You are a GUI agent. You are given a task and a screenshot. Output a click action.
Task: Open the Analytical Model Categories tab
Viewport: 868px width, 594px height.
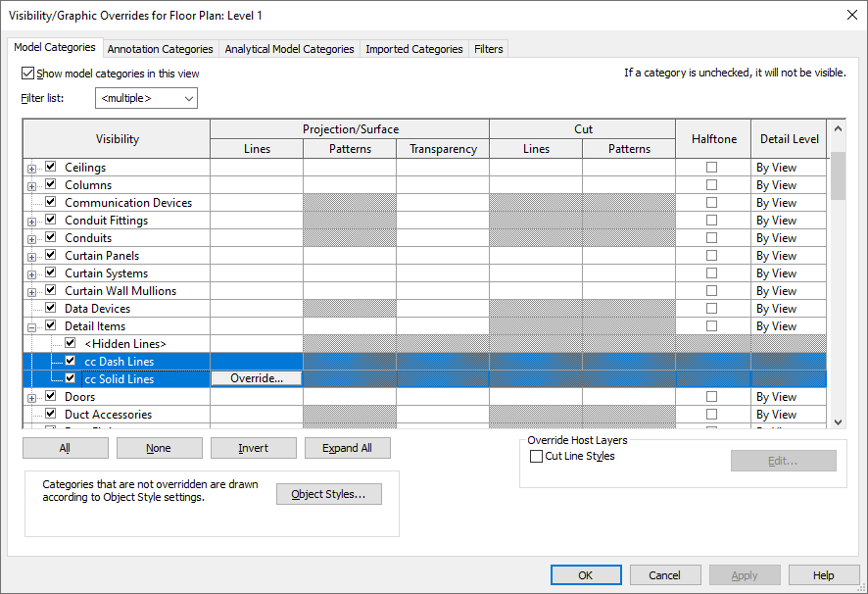pyautogui.click(x=289, y=49)
